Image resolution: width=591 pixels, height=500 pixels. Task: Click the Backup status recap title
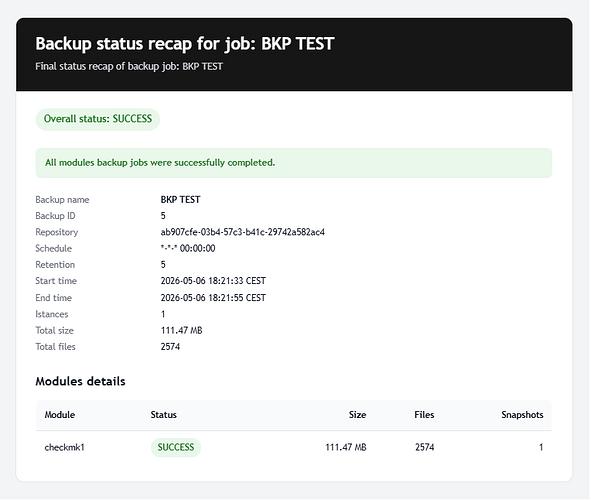coord(185,44)
